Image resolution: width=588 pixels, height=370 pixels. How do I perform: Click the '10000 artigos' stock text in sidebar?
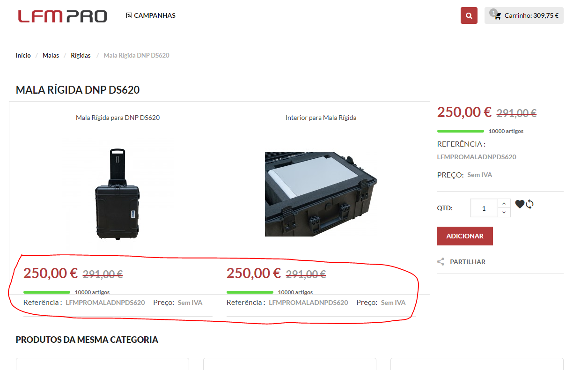[506, 131]
